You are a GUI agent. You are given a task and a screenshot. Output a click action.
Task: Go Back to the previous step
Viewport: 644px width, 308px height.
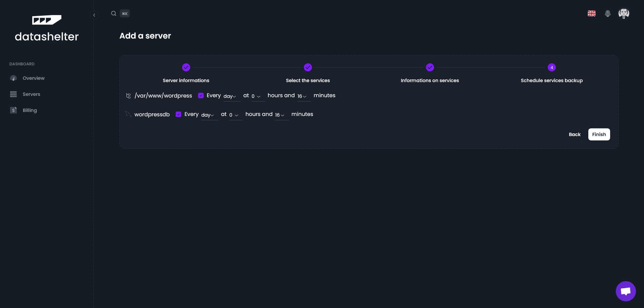point(574,134)
